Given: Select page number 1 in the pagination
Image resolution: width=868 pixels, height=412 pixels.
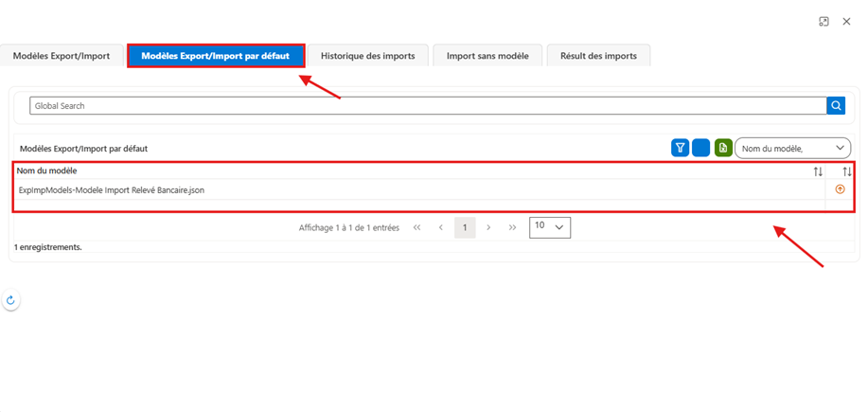Looking at the screenshot, I should pyautogui.click(x=465, y=227).
